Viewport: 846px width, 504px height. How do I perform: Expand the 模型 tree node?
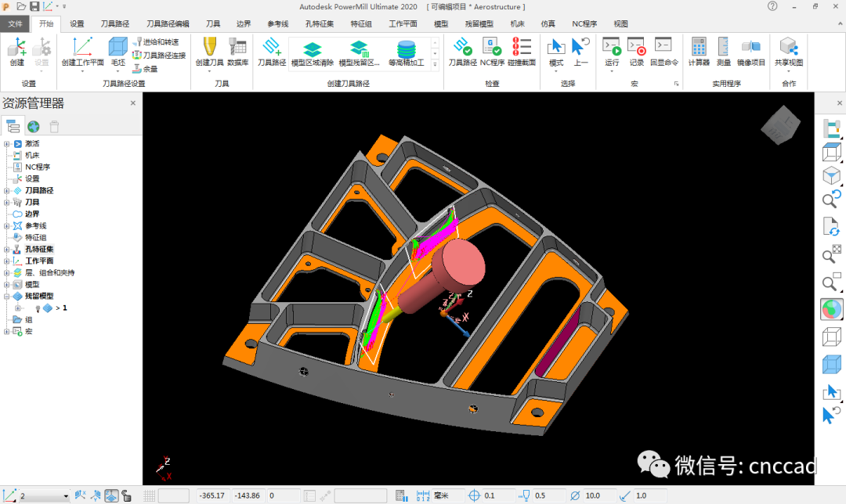click(6, 285)
